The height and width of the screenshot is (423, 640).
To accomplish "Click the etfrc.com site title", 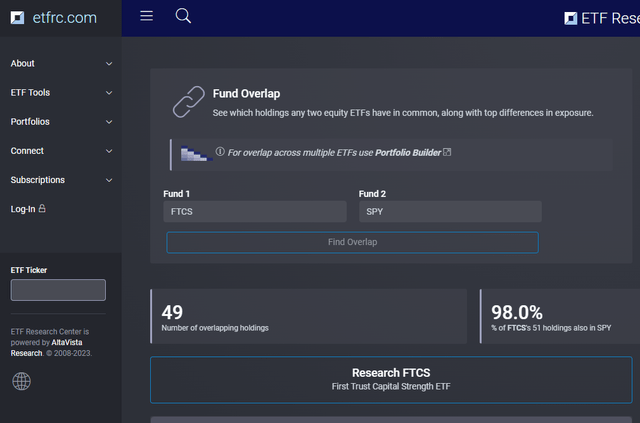I will 64,18.
